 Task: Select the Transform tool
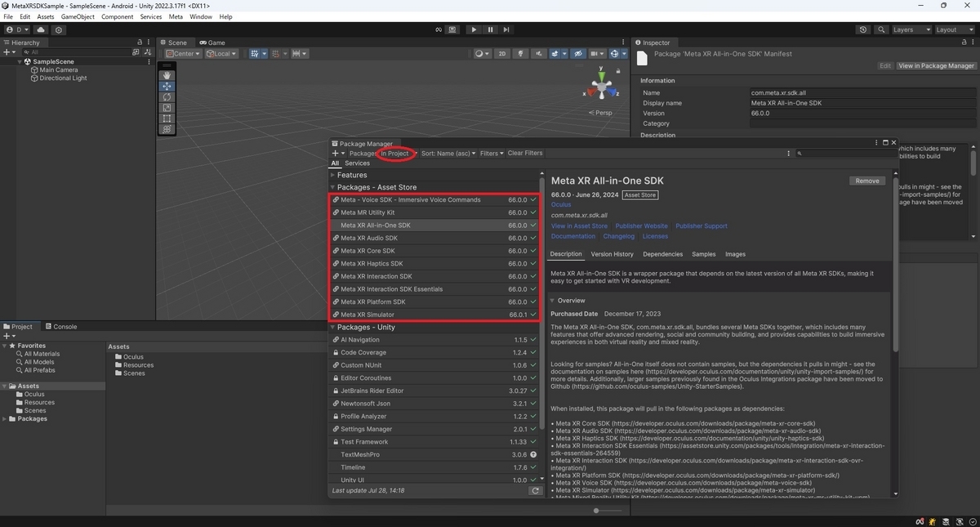tap(167, 128)
